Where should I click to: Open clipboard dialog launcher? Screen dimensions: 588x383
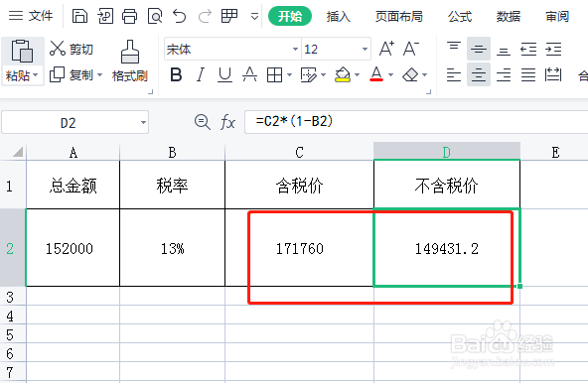click(x=150, y=91)
